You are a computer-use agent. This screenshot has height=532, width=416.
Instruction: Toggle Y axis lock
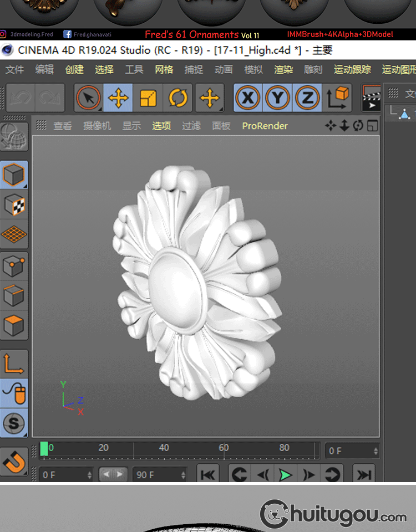[277, 99]
